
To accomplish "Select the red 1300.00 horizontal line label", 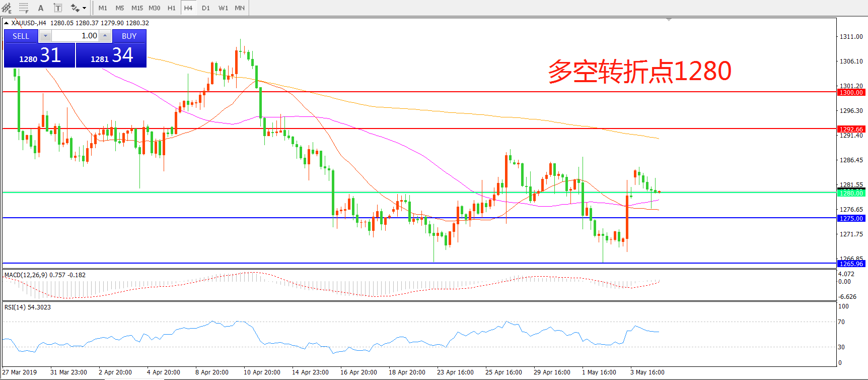I will 850,92.
